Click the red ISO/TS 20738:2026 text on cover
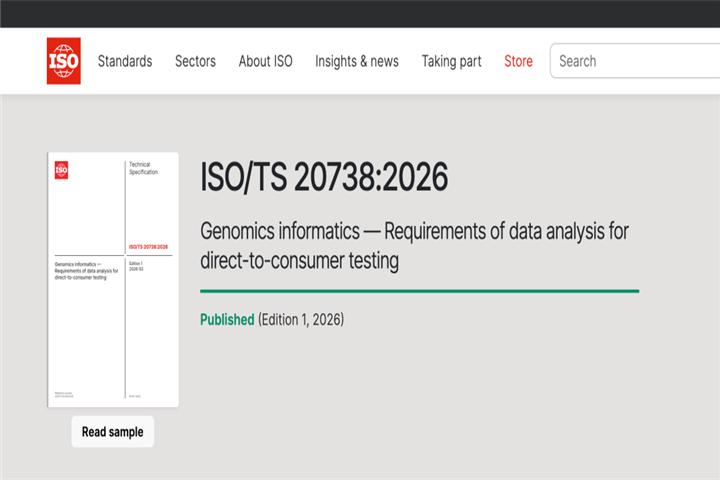Viewport: 720px width, 480px height. (148, 246)
